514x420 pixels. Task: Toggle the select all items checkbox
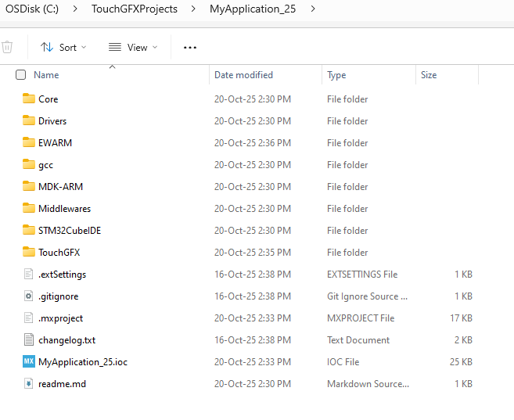(20, 75)
